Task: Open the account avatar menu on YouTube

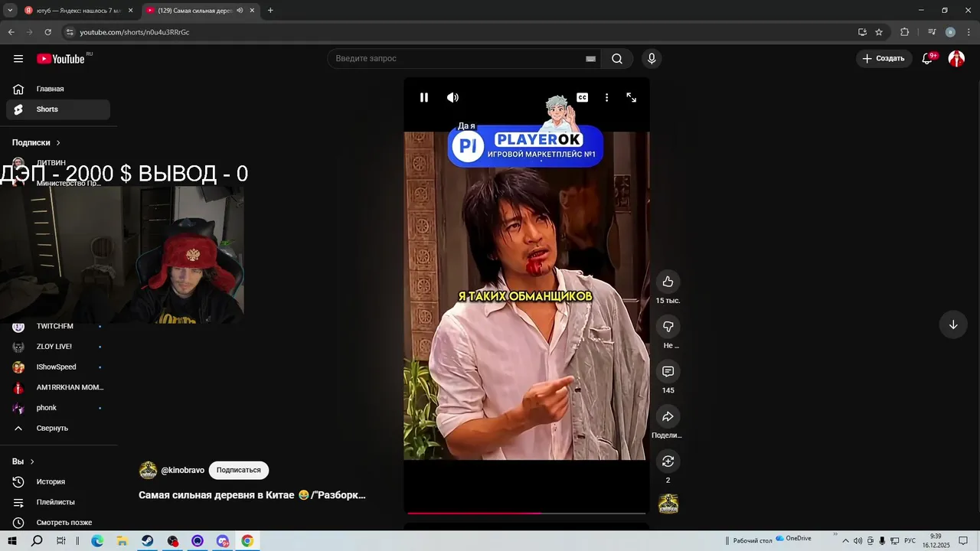Action: click(x=956, y=58)
